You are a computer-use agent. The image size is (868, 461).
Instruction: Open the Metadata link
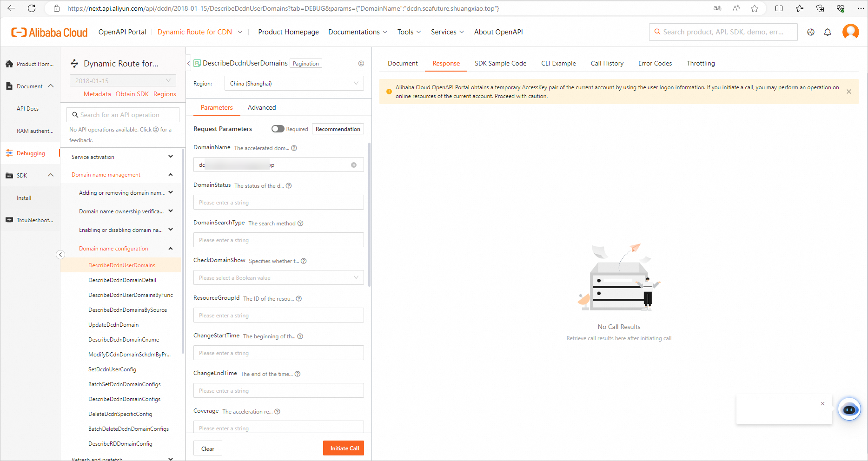[97, 94]
